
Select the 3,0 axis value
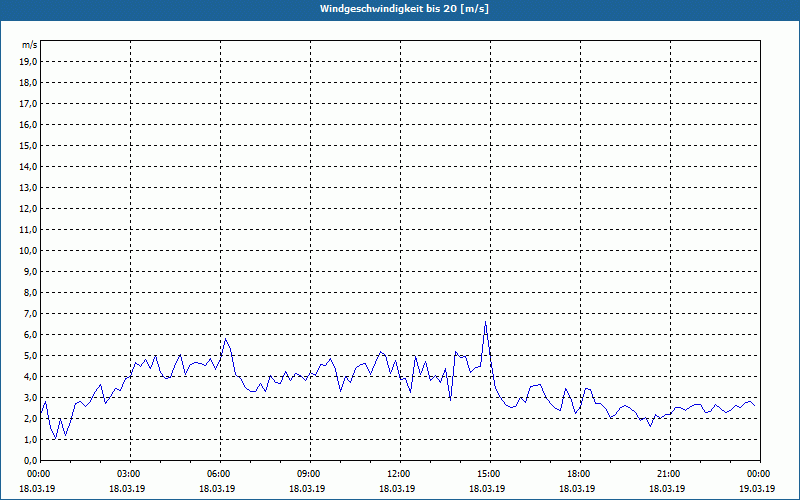[x=31, y=397]
